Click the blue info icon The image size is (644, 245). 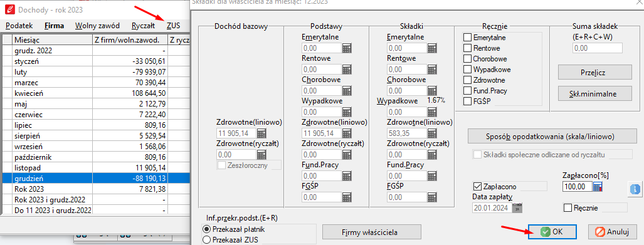pyautogui.click(x=635, y=189)
